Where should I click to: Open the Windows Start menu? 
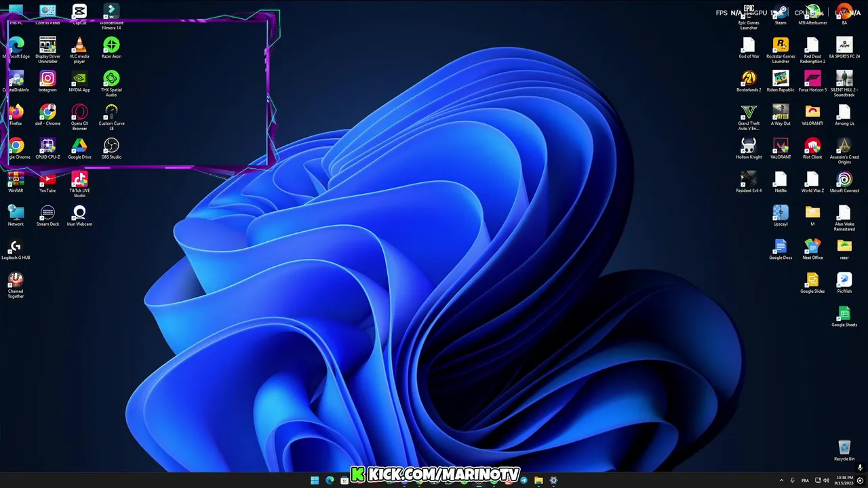[x=315, y=481]
